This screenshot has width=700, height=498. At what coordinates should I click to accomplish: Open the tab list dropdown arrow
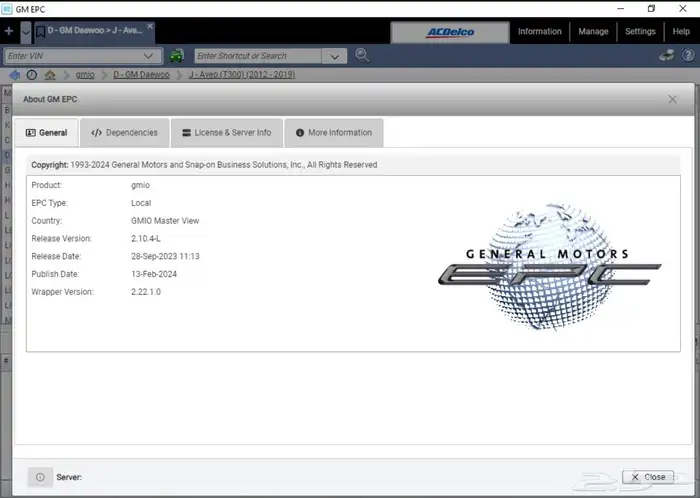(x=26, y=31)
